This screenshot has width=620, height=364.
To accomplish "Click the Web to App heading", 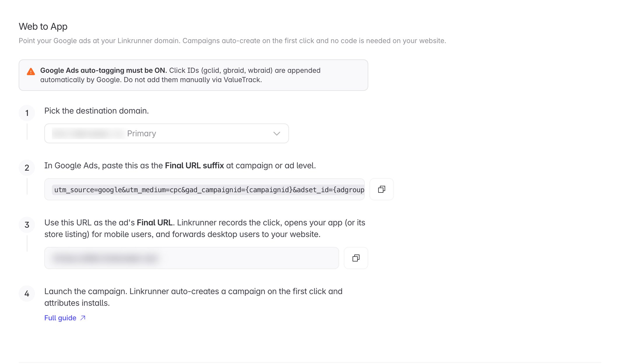I will pos(43,26).
